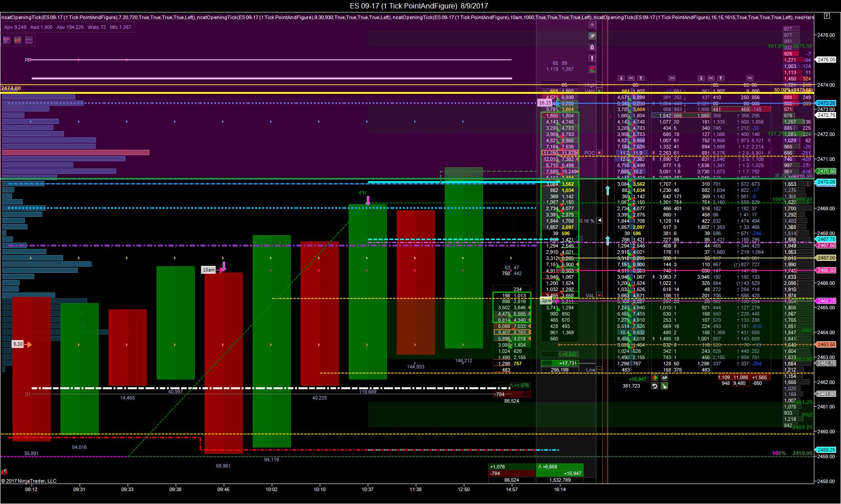Image resolution: width=841 pixels, height=504 pixels.
Task: Click the Λ +6,668 summary cell
Action: tap(559, 467)
